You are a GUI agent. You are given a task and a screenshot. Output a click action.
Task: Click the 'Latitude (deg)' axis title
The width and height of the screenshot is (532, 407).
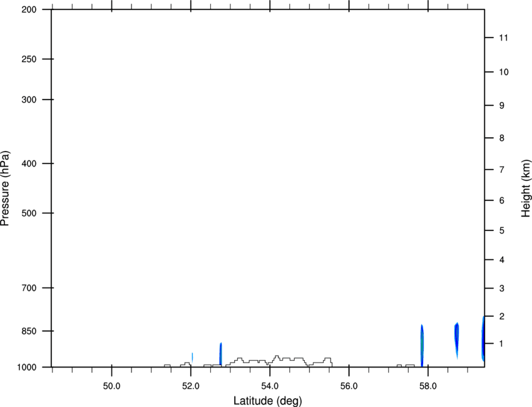coord(267,401)
